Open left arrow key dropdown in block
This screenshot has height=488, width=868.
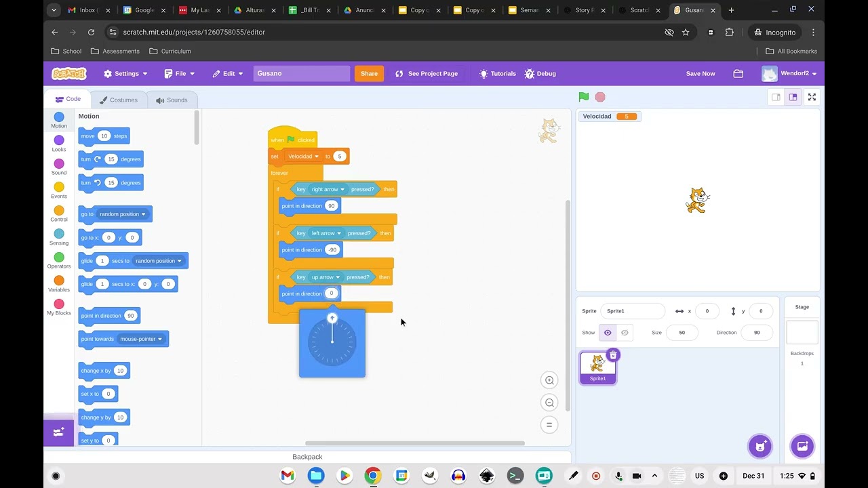(x=326, y=233)
